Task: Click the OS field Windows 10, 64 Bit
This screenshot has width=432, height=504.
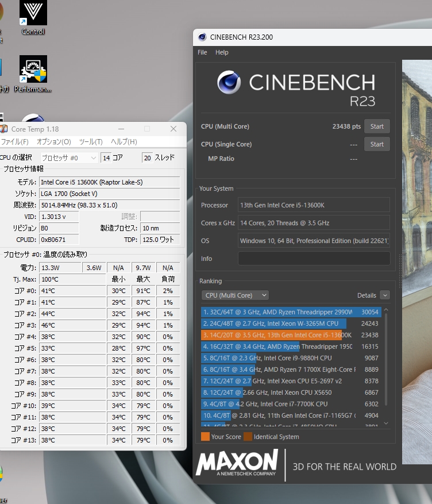Action: (x=314, y=241)
